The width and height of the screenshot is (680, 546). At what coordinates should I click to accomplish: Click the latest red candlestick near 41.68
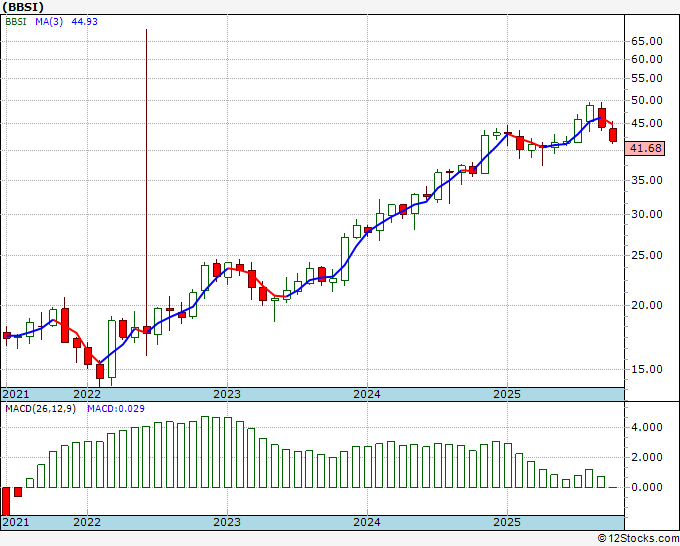pyautogui.click(x=613, y=135)
